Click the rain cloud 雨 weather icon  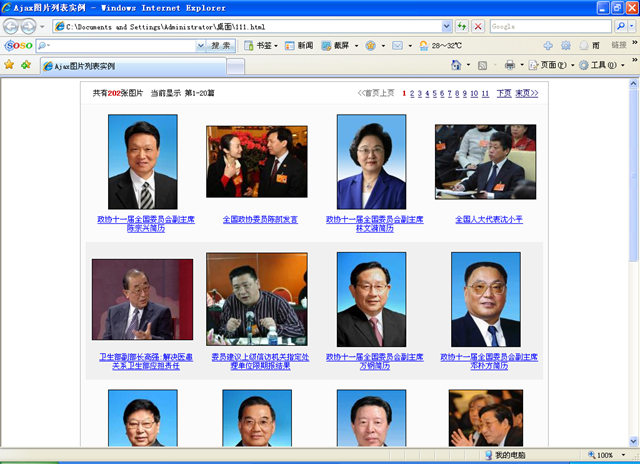point(589,46)
